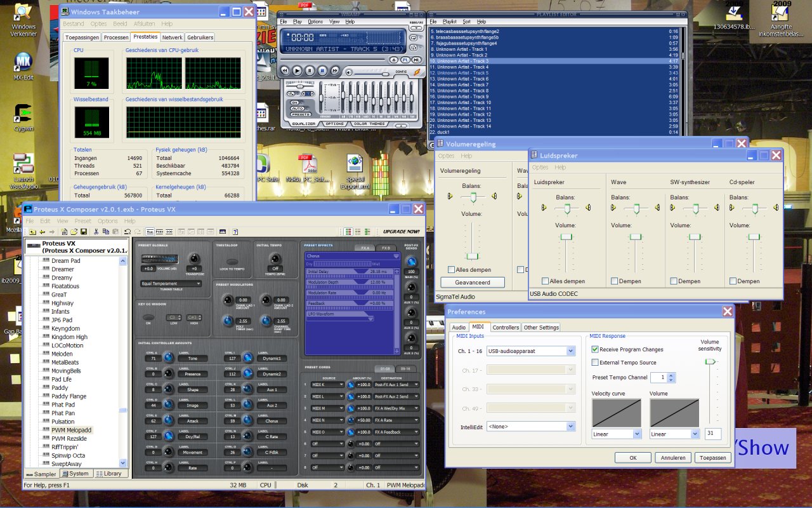Click the Open folder icon in Proteus toolbar
The width and height of the screenshot is (812, 508).
(x=74, y=232)
